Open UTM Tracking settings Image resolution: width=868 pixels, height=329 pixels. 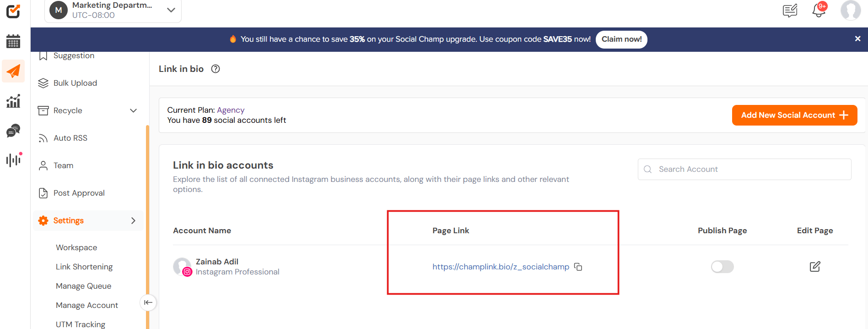[x=81, y=324]
